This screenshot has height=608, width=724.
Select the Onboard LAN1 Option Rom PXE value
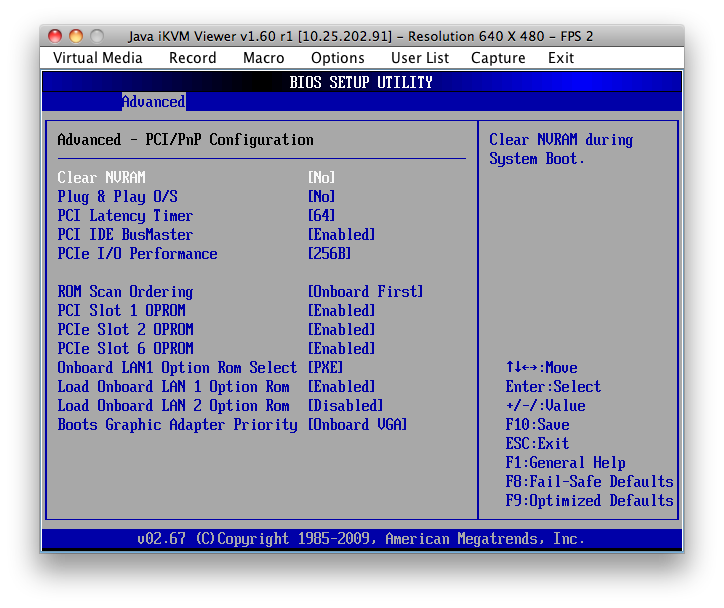pyautogui.click(x=326, y=368)
